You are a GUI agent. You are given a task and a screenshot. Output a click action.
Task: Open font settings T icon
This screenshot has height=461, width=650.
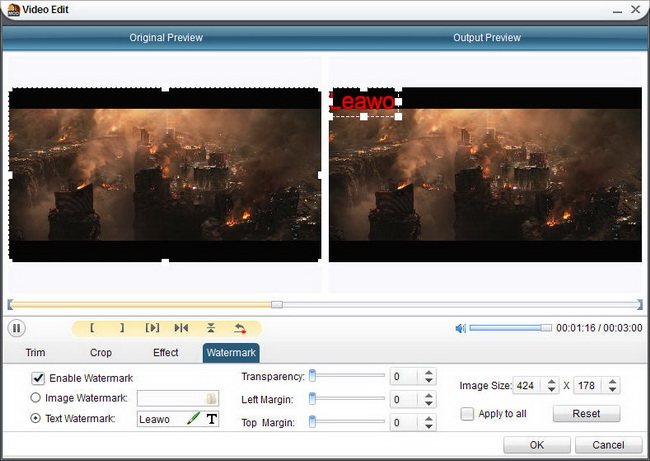pyautogui.click(x=212, y=419)
